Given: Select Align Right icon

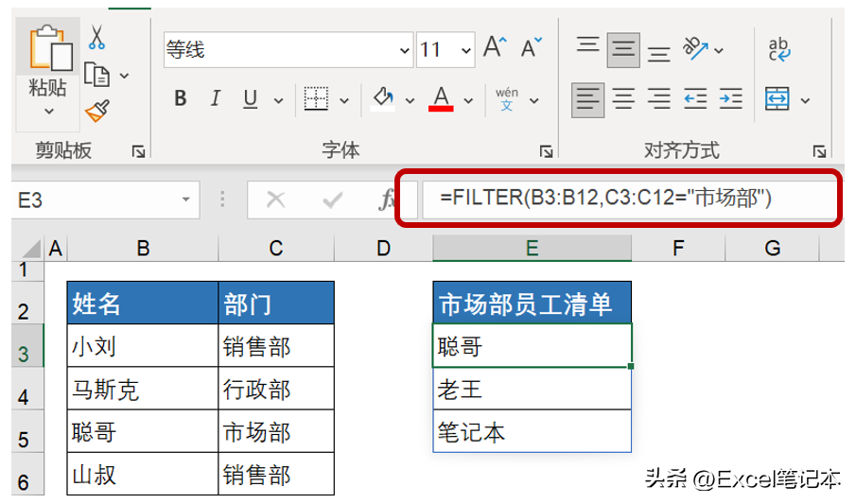Looking at the screenshot, I should click(x=659, y=99).
